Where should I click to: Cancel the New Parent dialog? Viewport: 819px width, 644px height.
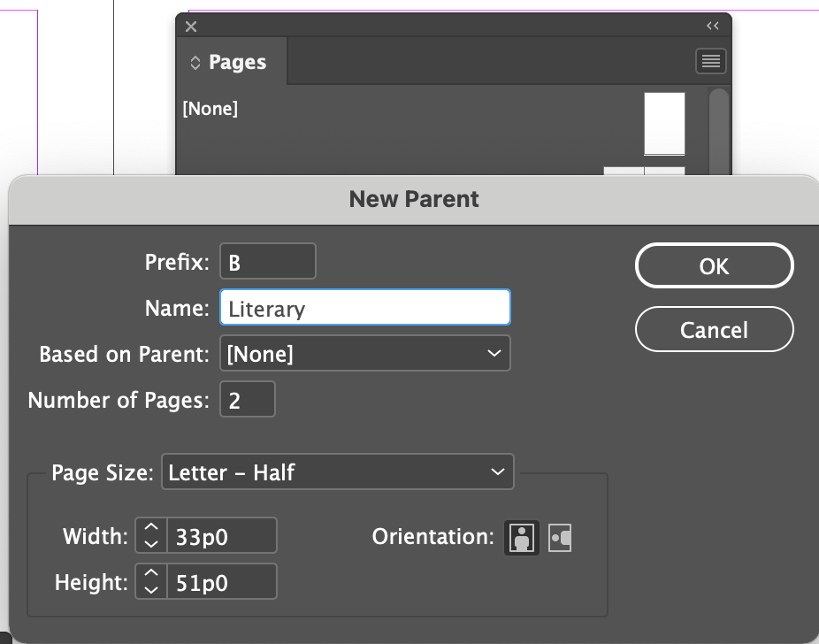point(714,330)
